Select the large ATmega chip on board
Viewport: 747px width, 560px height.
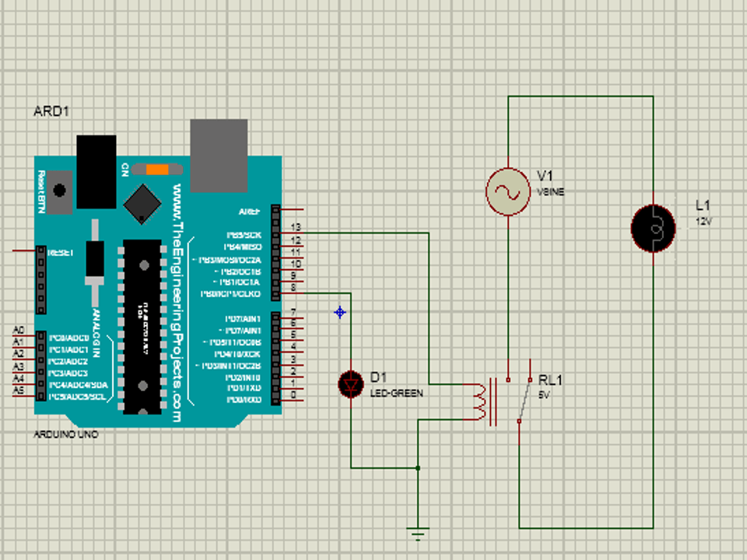point(142,326)
